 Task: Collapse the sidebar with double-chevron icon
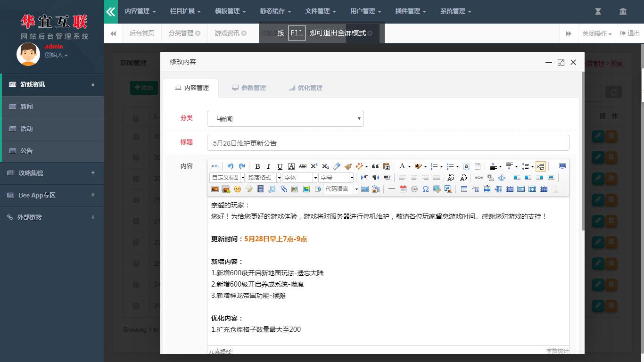[111, 12]
